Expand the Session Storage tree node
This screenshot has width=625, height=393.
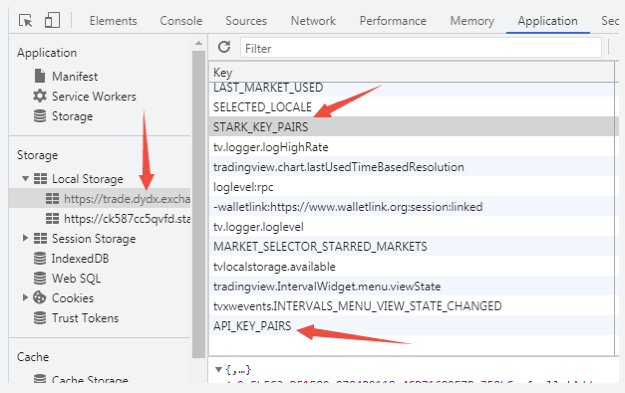pos(25,238)
